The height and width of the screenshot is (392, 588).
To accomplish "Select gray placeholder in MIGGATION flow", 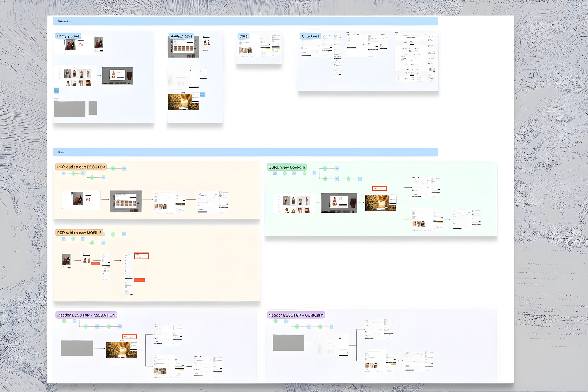I will [x=77, y=348].
